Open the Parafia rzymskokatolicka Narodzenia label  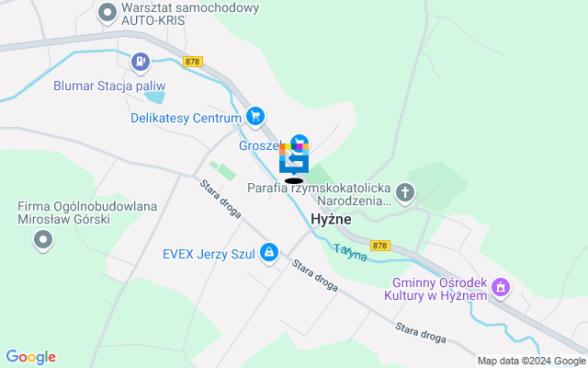click(x=319, y=194)
